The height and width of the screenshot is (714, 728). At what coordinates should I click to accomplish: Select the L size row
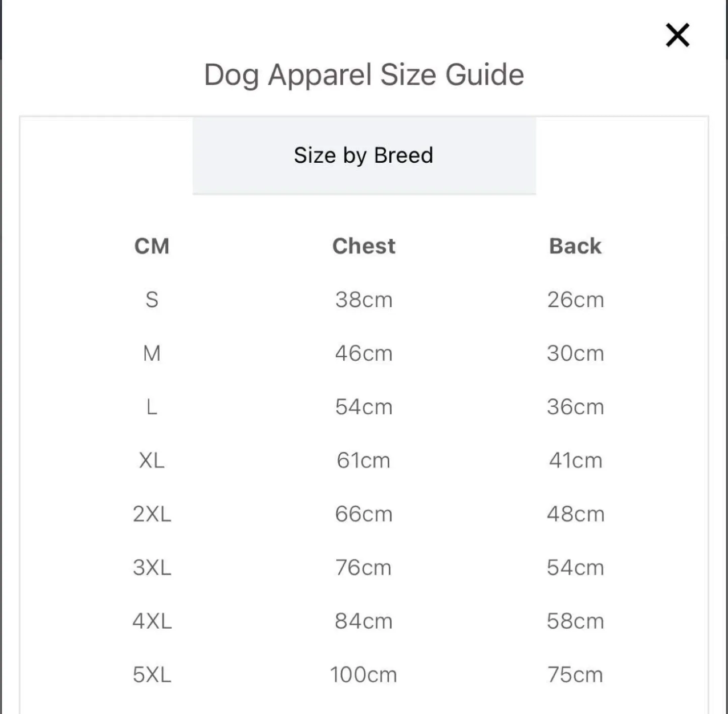tap(152, 407)
